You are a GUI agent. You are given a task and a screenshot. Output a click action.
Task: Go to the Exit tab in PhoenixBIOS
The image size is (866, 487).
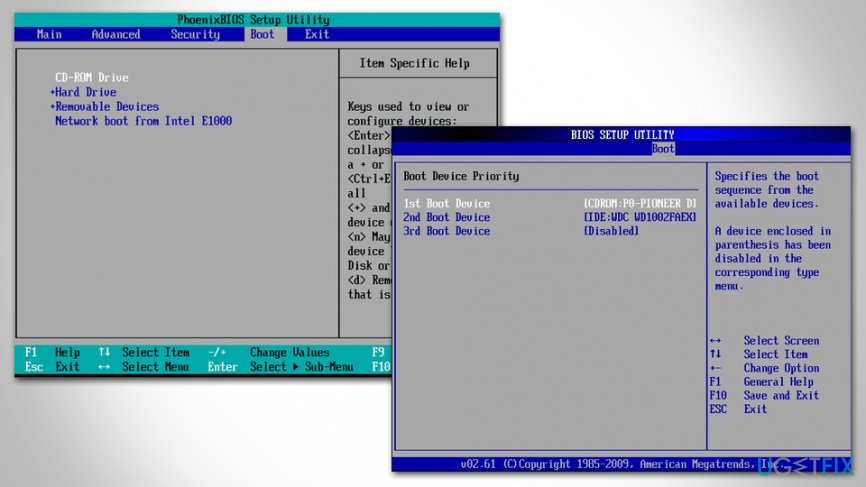tap(317, 34)
